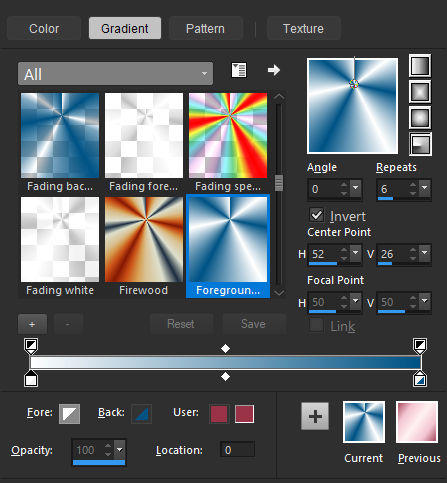Click the plus add gradient button
The height and width of the screenshot is (483, 447).
(x=32, y=324)
